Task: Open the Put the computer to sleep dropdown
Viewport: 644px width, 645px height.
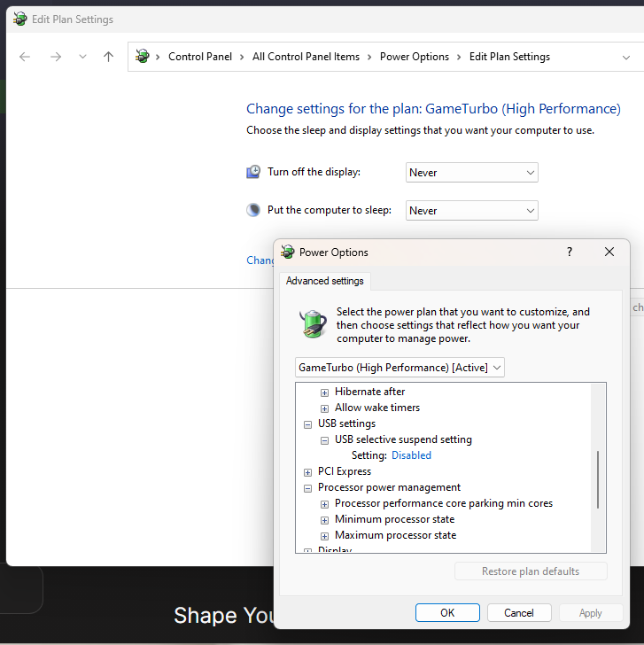Action: (471, 211)
